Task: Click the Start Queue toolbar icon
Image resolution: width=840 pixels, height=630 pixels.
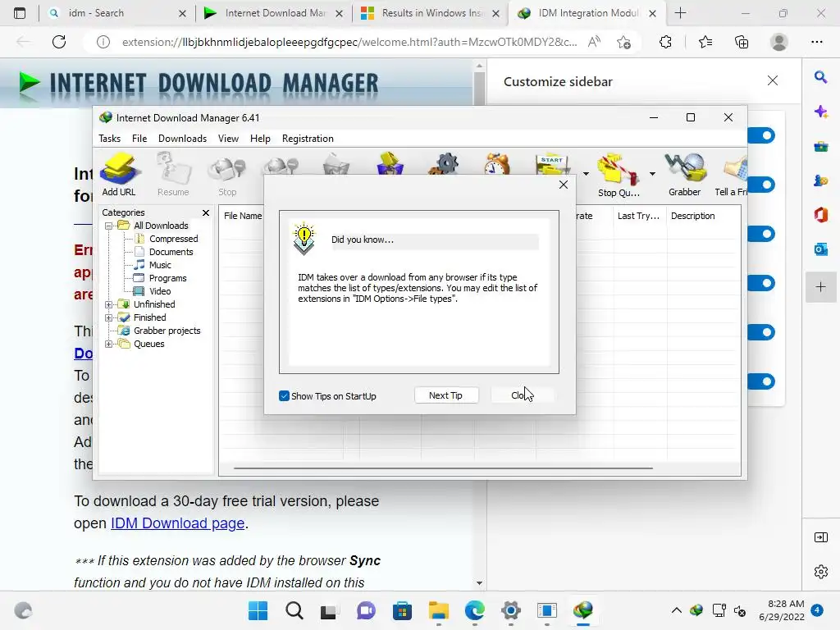Action: [553, 164]
